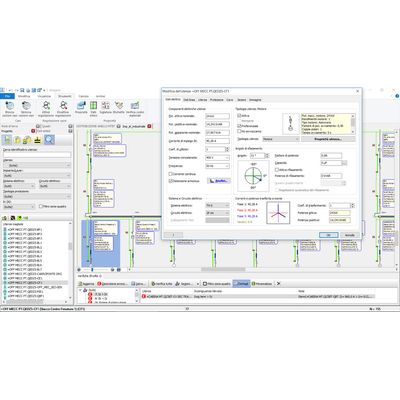
Task: Click the Proprietà icon in the ribbon
Action: [x=81, y=107]
